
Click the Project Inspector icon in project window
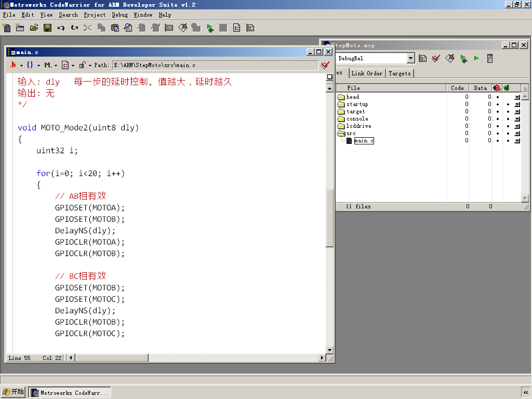(x=489, y=58)
